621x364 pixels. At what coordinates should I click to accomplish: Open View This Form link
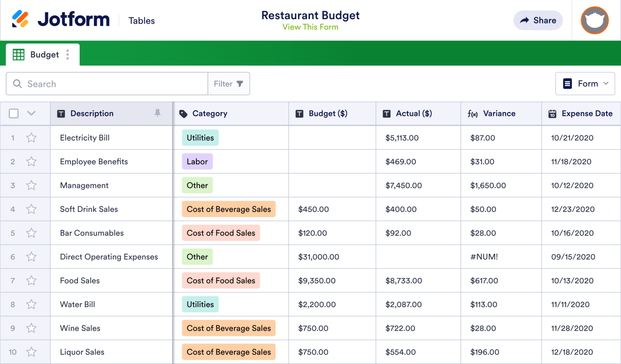(310, 27)
